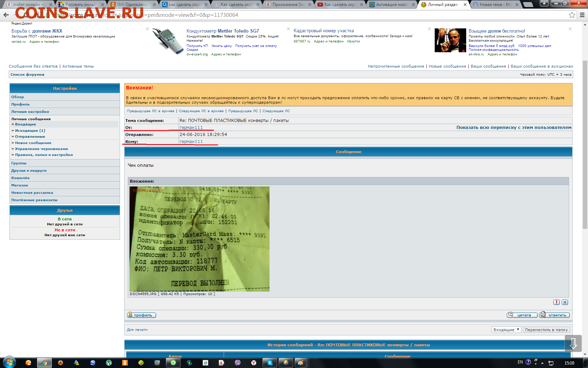The image size is (588, 368).
Task: Open 'Исходящие (1)' folder
Action: [30, 131]
